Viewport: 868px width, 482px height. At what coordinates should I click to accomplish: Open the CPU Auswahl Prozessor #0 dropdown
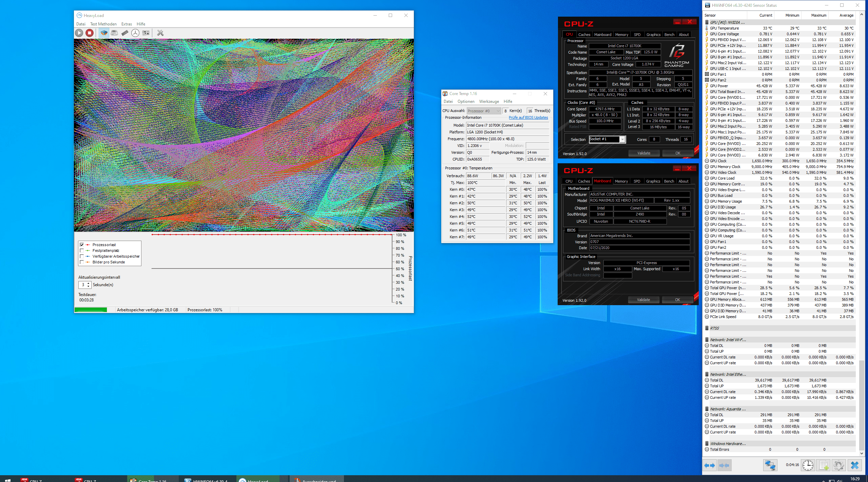[484, 111]
